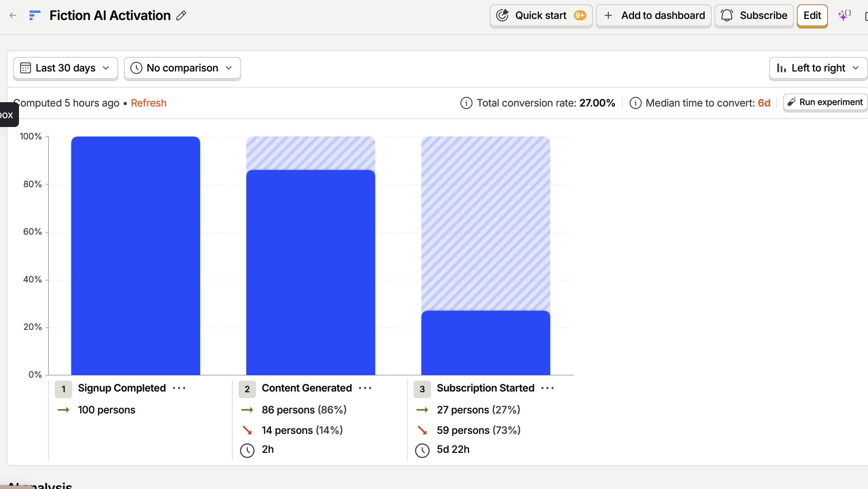868x489 pixels.
Task: Subscribe to this insight
Action: point(754,16)
